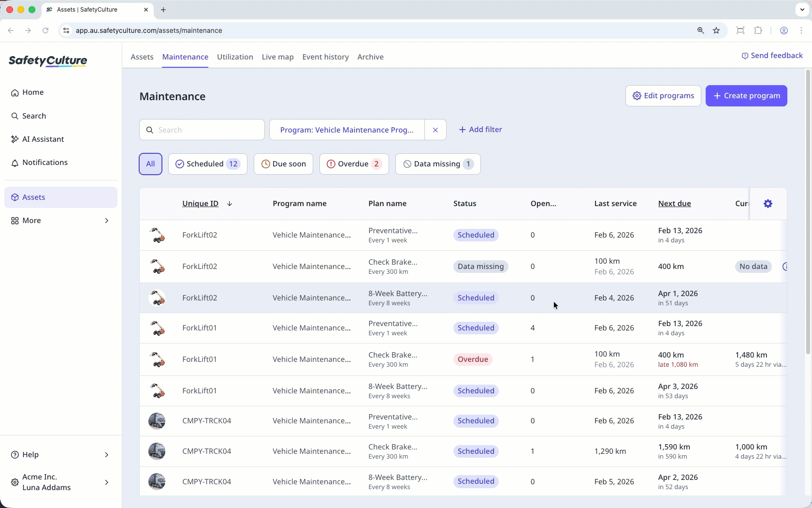
Task: Open a new browser tab
Action: click(x=163, y=10)
